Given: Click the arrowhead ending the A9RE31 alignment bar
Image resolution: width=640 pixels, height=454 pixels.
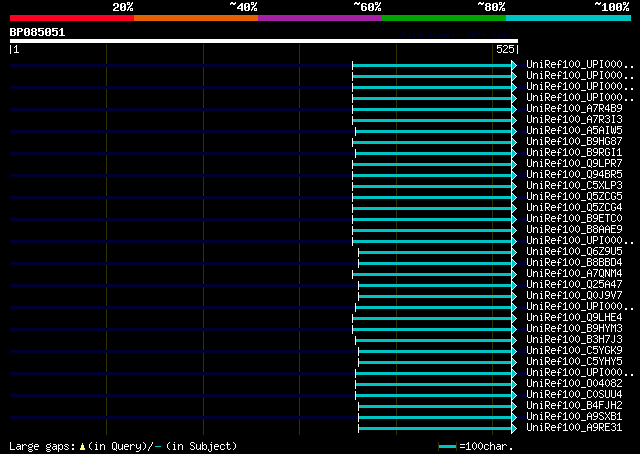Looking at the screenshot, I should click(x=514, y=429).
